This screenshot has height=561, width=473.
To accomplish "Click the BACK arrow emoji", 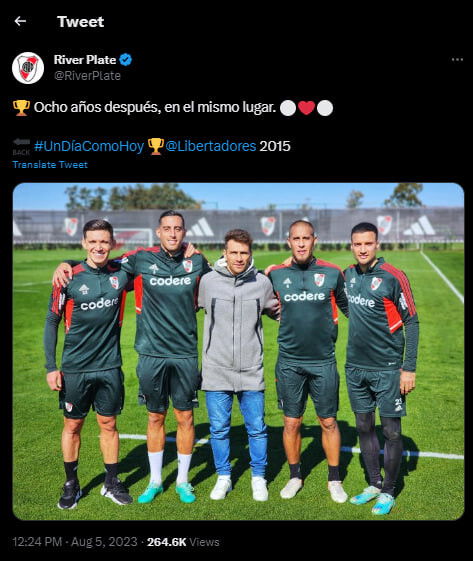I will (21, 146).
